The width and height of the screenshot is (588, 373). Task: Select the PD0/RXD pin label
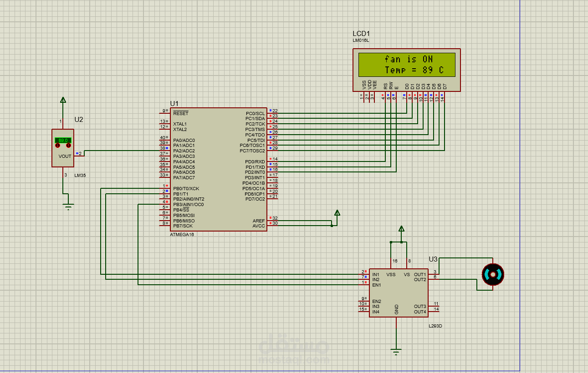[x=255, y=161]
